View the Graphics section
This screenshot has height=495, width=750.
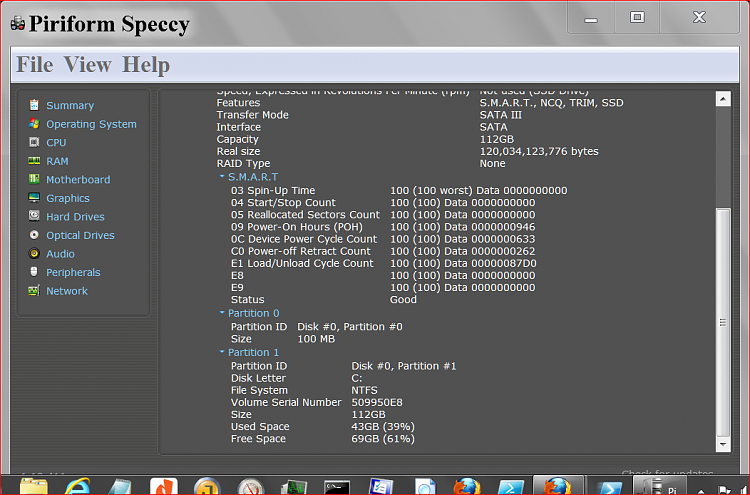tap(68, 198)
